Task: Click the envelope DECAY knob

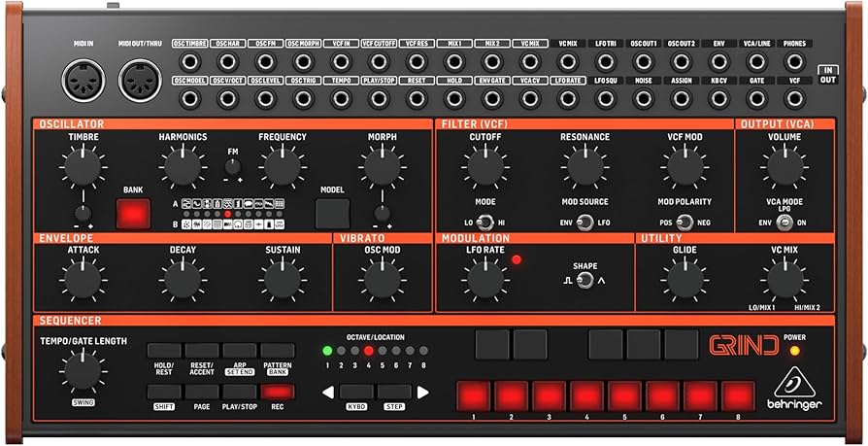Action: tap(183, 280)
